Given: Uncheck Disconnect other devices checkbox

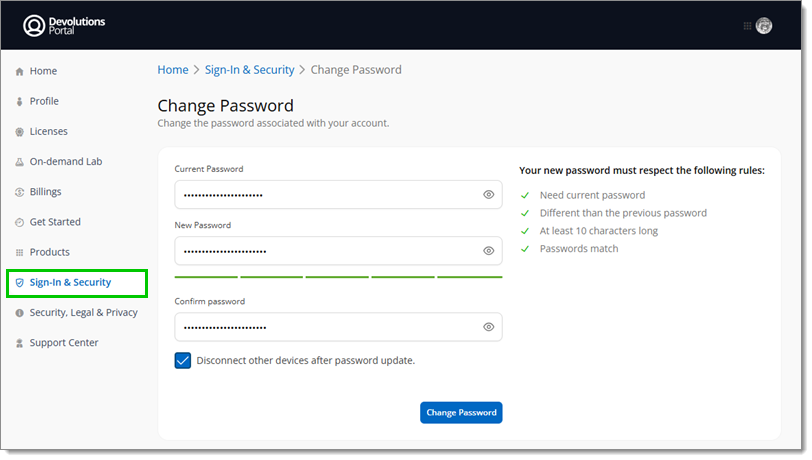Looking at the screenshot, I should point(183,361).
